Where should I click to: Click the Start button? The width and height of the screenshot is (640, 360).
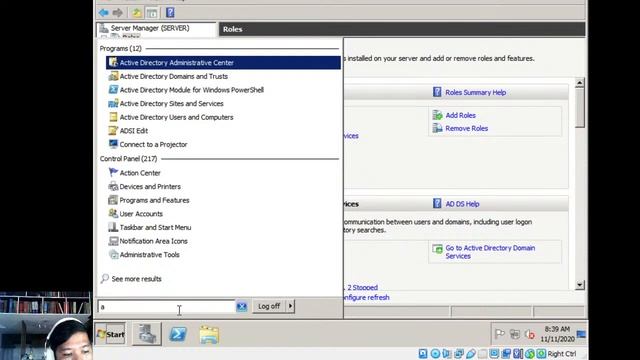pyautogui.click(x=111, y=334)
